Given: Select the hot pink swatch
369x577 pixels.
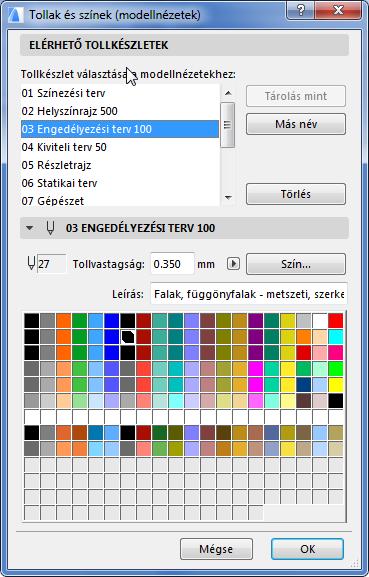Looking at the screenshot, I should (336, 353).
